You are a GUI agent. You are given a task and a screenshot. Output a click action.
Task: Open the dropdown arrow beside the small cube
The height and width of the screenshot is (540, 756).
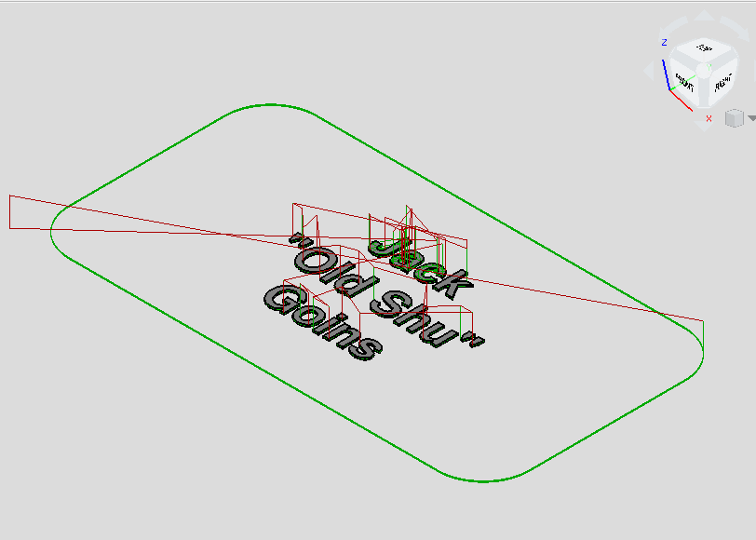point(750,118)
